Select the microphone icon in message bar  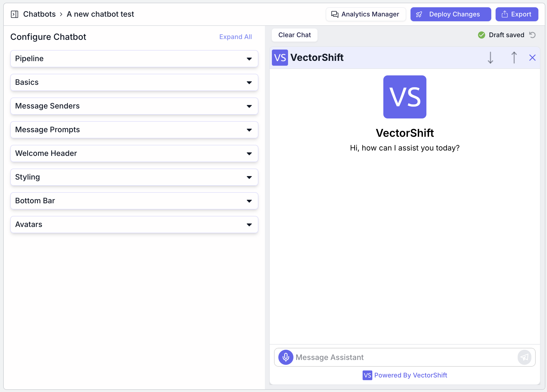tap(285, 357)
